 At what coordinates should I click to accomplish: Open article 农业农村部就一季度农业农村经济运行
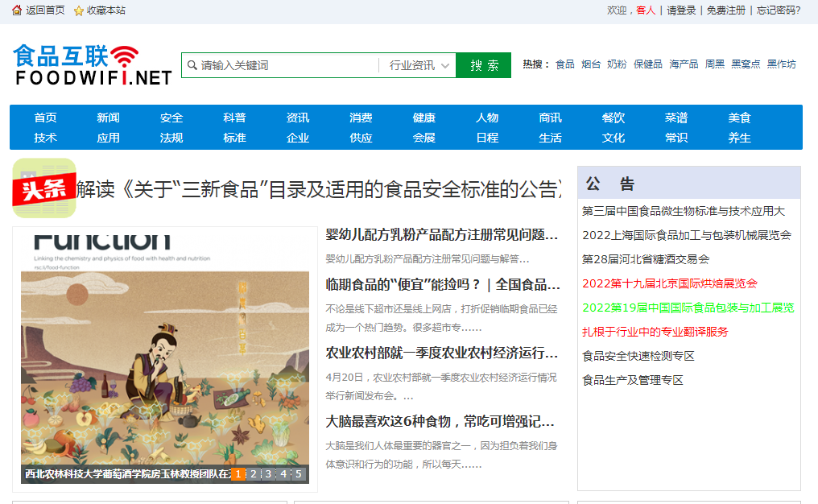pos(442,353)
